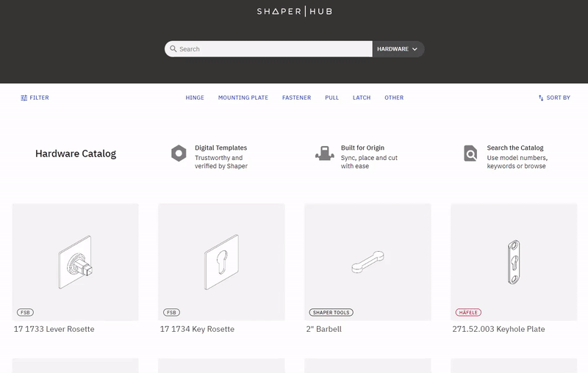The height and width of the screenshot is (373, 588).
Task: Open the 17 1734 Key Rosette thumbnail
Action: point(222,262)
